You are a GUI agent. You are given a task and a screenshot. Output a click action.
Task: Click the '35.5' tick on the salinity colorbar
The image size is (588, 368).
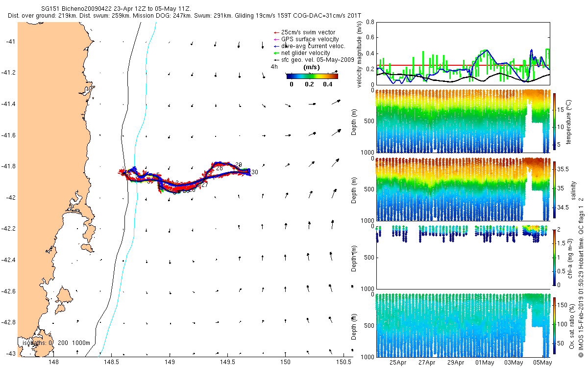click(563, 169)
